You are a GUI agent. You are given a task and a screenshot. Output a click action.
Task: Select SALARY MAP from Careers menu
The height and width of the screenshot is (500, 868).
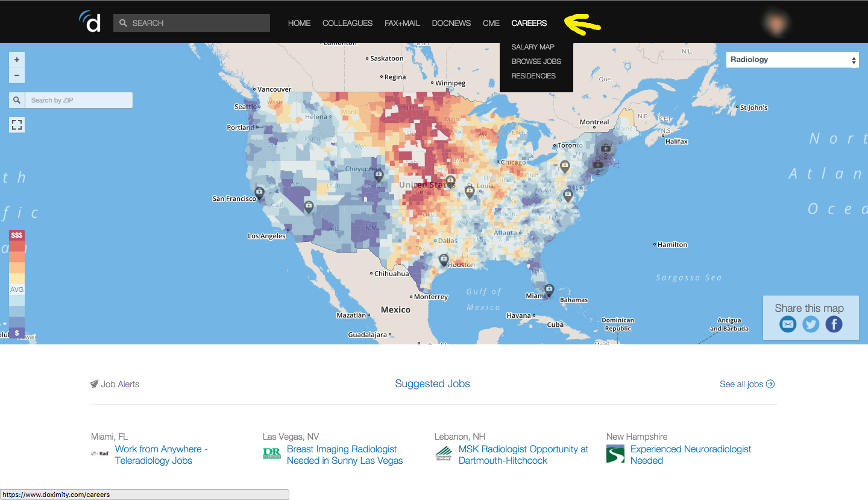tap(533, 46)
